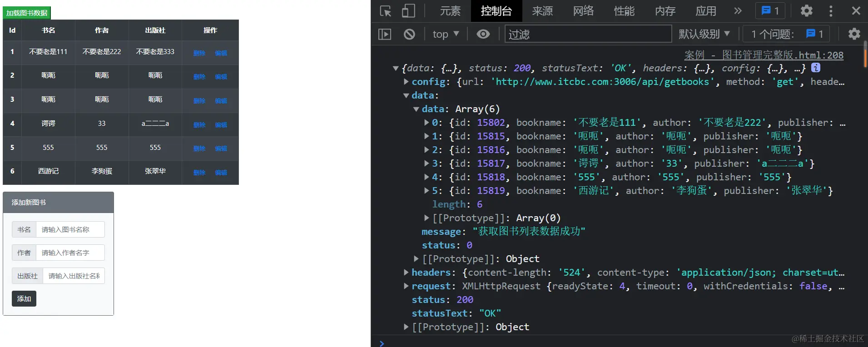
Task: Expand the Array(0) prototype node
Action: (427, 218)
